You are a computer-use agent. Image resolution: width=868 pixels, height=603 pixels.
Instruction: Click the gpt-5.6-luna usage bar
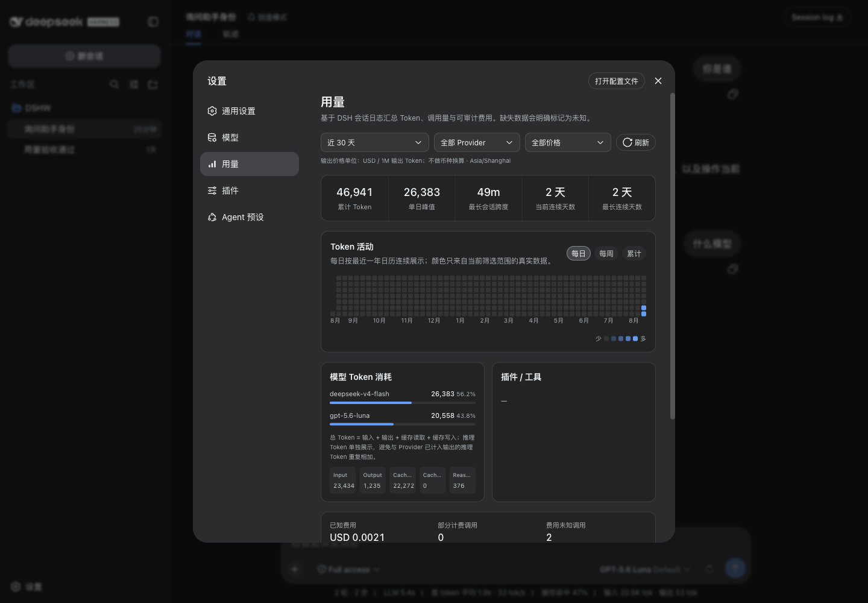pos(403,424)
